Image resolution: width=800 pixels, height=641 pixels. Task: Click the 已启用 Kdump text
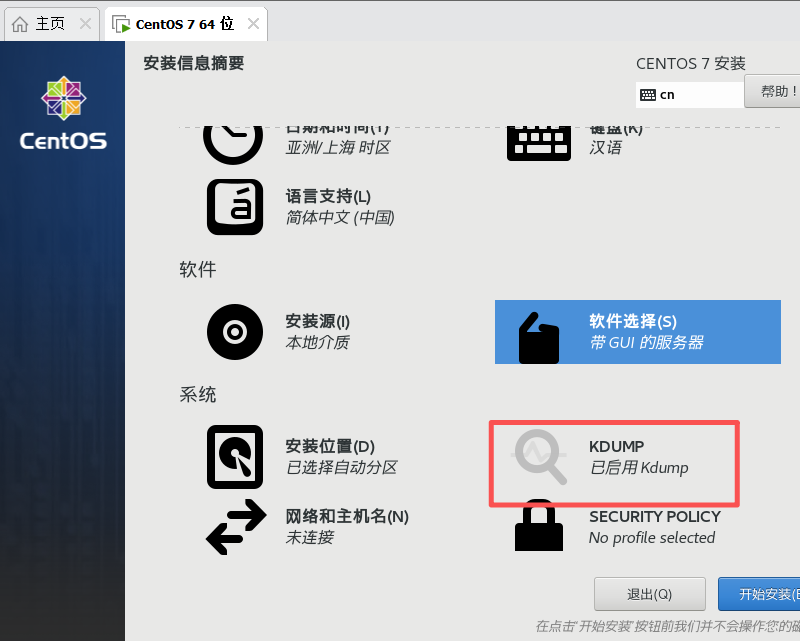[x=639, y=467]
